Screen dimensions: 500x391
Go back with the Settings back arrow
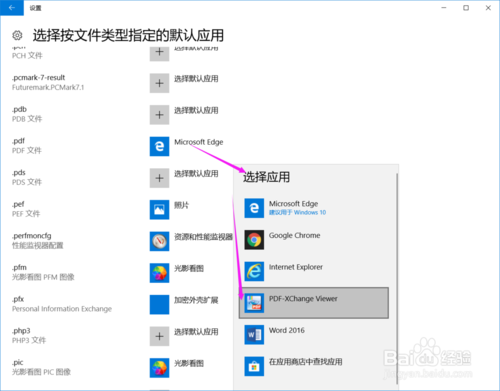(x=12, y=8)
